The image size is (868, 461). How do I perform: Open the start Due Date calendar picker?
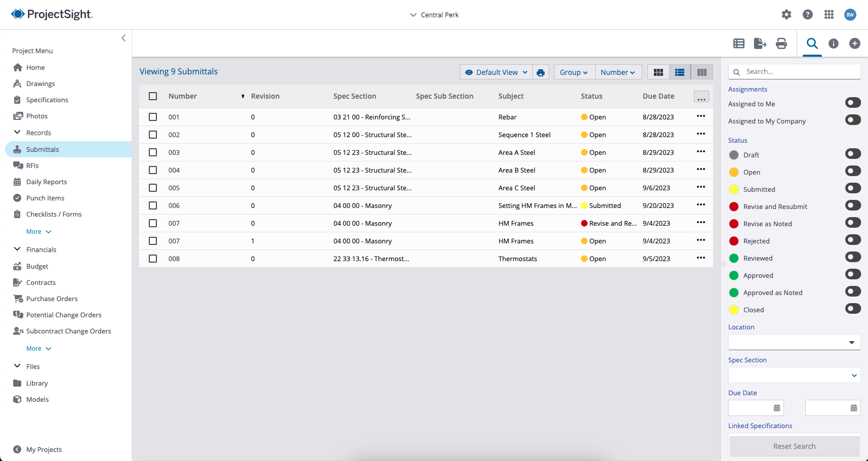pyautogui.click(x=777, y=408)
